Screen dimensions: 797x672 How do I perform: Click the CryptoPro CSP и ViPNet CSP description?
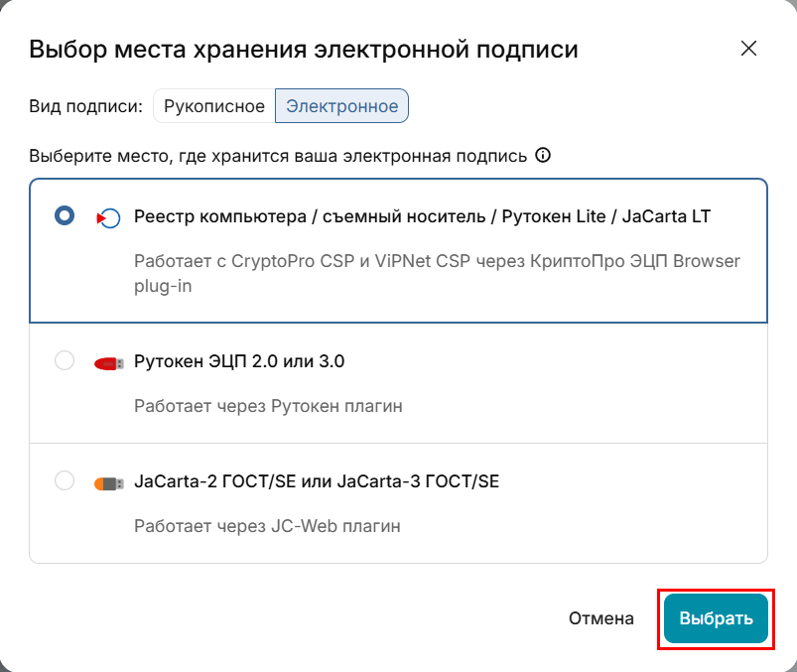pyautogui.click(x=437, y=262)
